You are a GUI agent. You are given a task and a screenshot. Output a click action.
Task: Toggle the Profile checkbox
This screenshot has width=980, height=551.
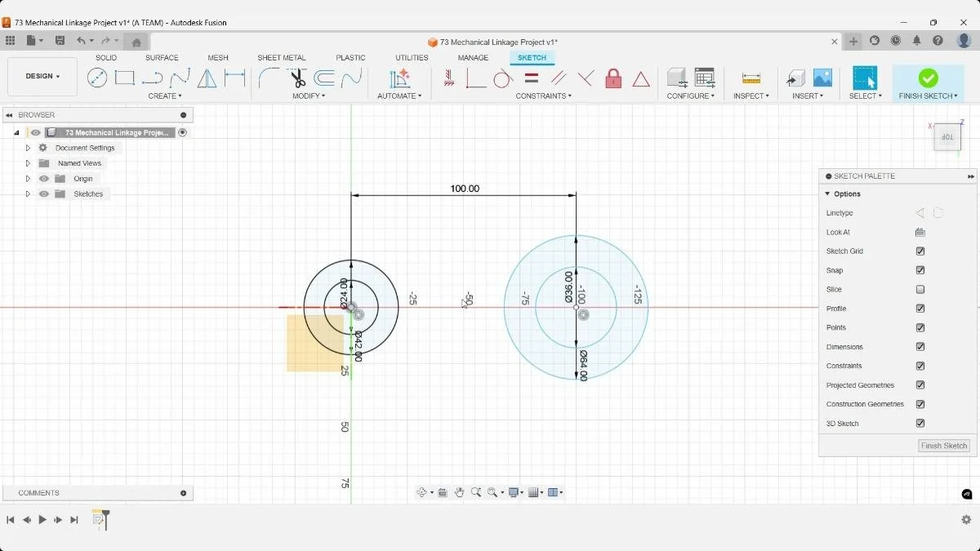920,309
